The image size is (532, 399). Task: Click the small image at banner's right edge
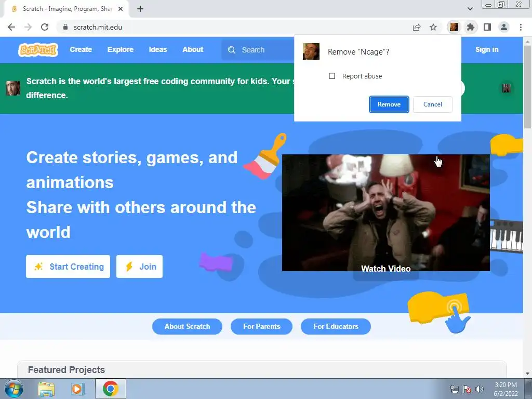pos(506,88)
